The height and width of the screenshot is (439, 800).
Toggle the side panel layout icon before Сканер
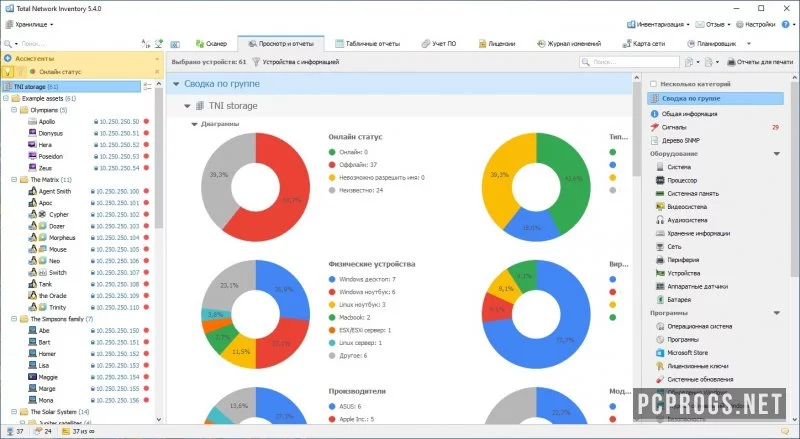175,44
